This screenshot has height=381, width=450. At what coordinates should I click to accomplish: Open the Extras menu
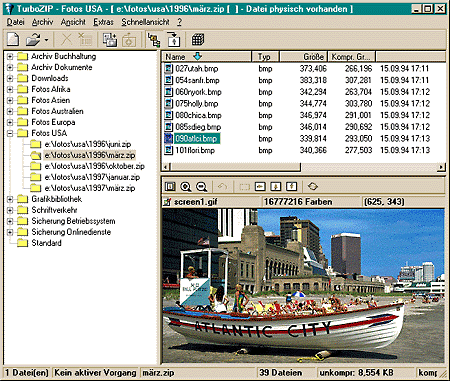tap(103, 22)
